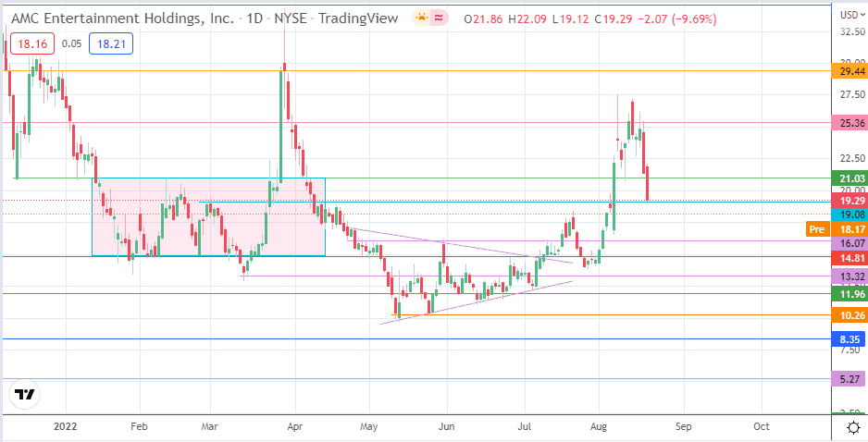
Task: Click the Aug label on time axis
Action: (599, 427)
